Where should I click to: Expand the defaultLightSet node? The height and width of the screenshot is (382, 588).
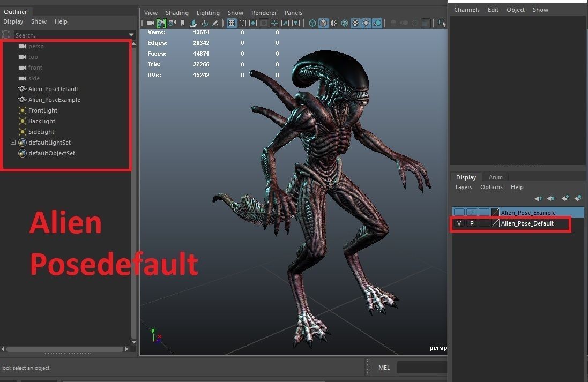pos(13,143)
